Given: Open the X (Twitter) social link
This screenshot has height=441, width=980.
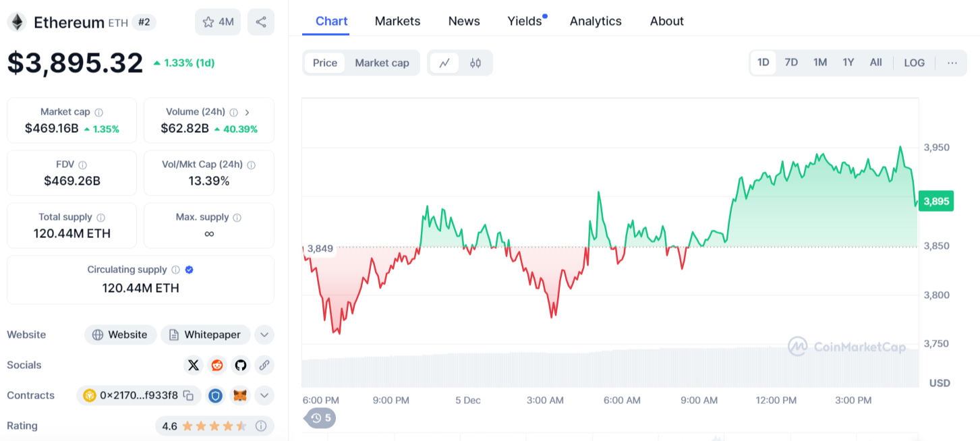Looking at the screenshot, I should 194,365.
